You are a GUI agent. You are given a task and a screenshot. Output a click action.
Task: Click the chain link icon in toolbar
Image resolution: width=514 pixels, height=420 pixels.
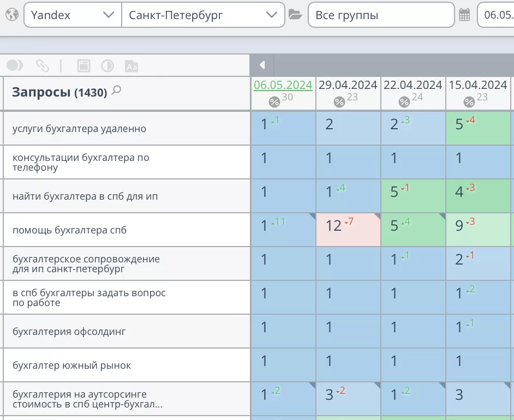(x=42, y=66)
